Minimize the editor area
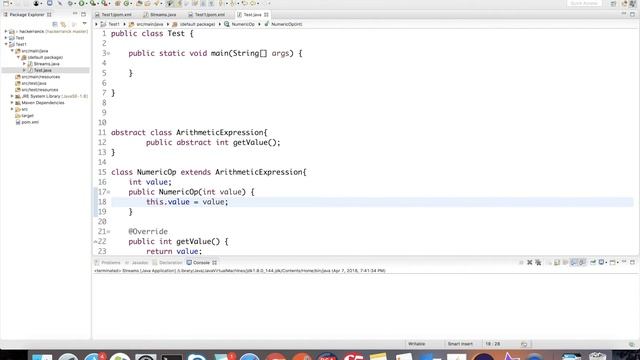Viewport: 640px width, 360px height. 624,14
